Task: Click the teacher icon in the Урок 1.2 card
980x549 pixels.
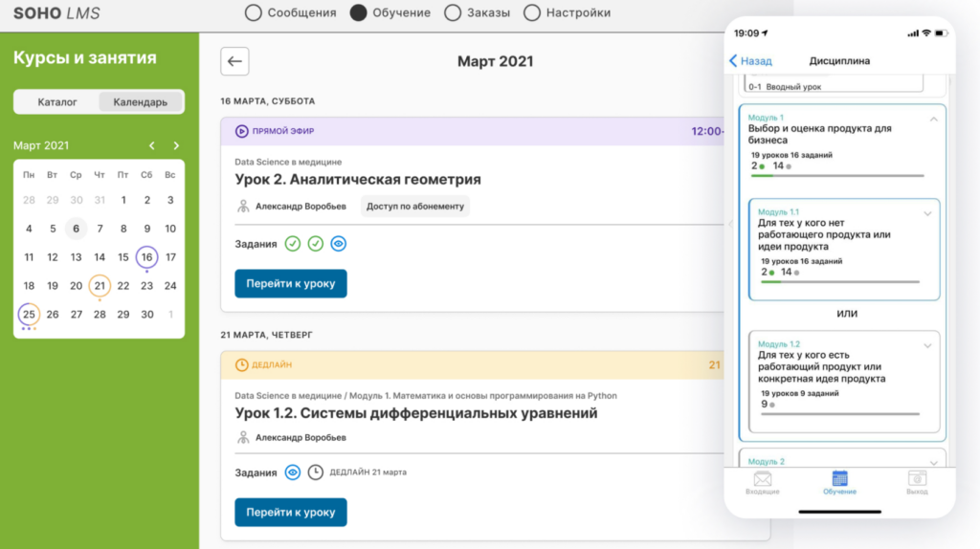Action: [x=243, y=437]
